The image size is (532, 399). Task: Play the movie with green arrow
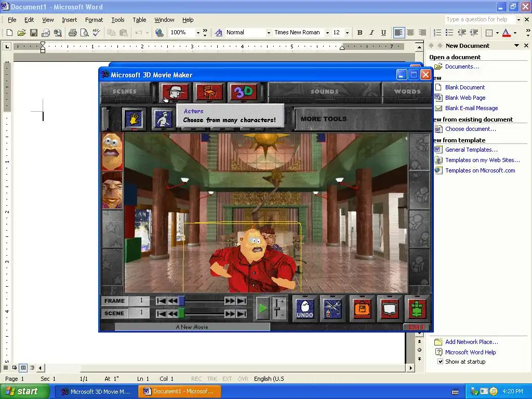click(x=262, y=309)
